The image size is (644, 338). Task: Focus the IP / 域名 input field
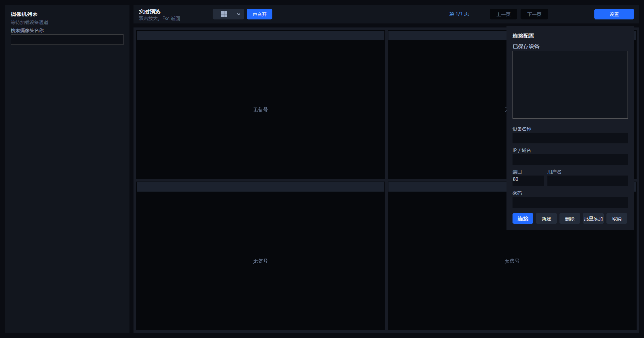tap(570, 159)
